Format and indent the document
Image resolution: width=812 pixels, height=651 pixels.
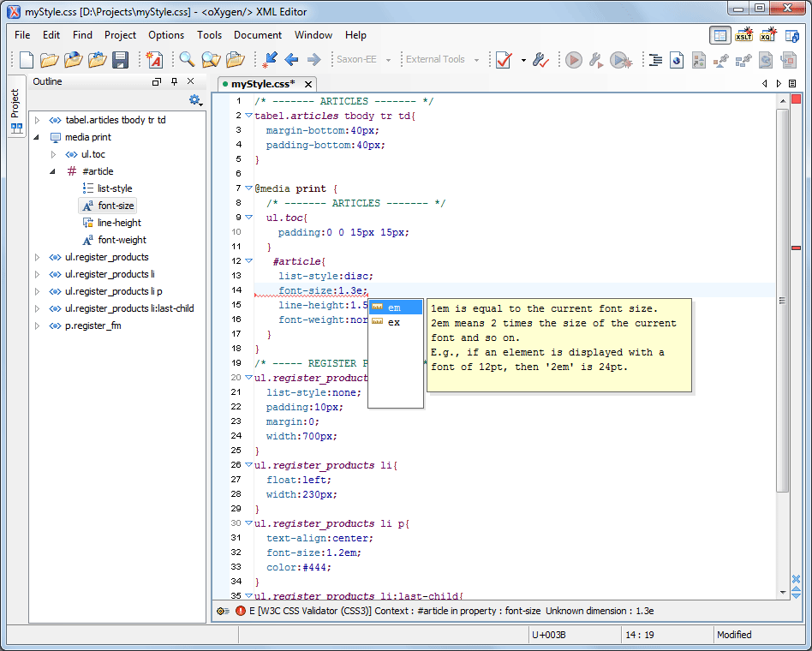point(655,60)
